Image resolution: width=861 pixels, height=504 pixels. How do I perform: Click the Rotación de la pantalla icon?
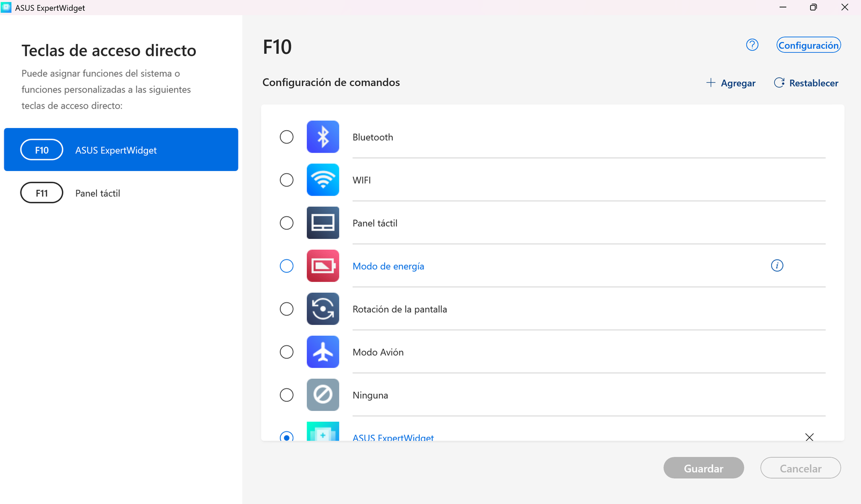coord(323,309)
